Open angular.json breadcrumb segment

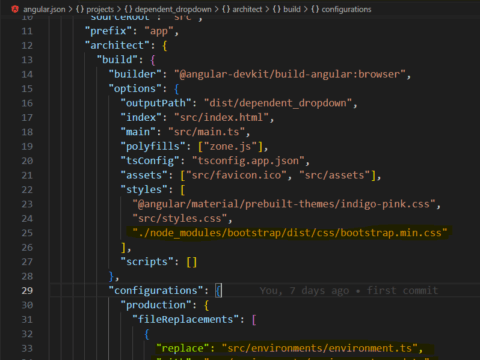[x=44, y=9]
